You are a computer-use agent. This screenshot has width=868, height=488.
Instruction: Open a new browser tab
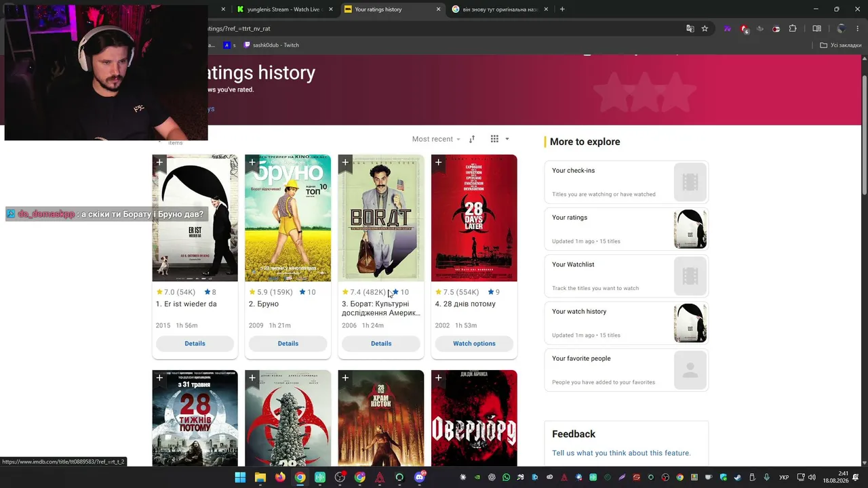point(562,9)
